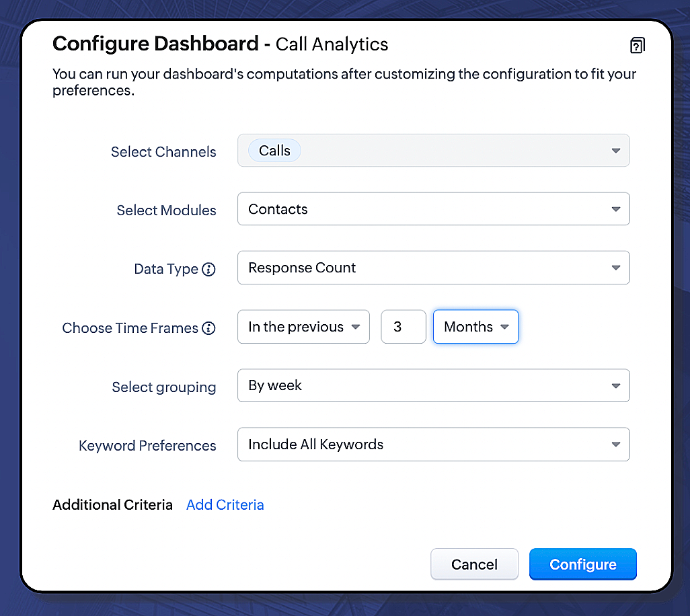Click the Configure button
690x616 pixels.
[x=582, y=564]
